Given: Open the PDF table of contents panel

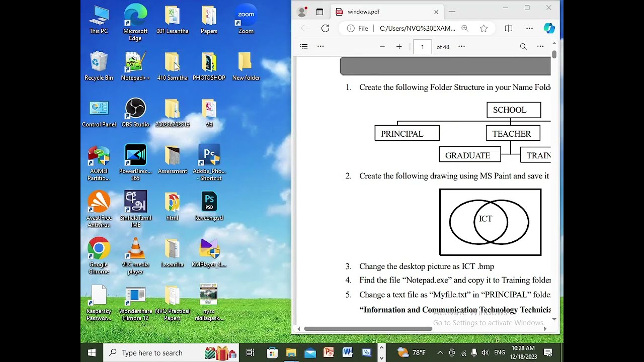Looking at the screenshot, I should (303, 47).
